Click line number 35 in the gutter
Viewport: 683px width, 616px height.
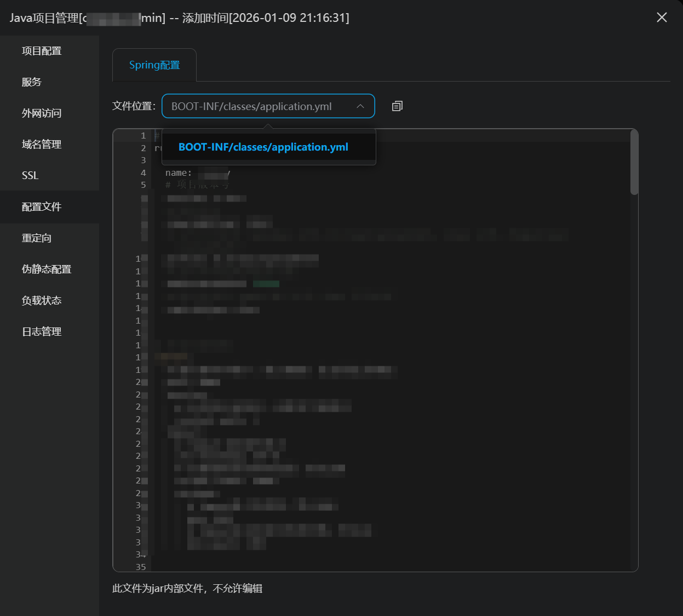click(141, 567)
